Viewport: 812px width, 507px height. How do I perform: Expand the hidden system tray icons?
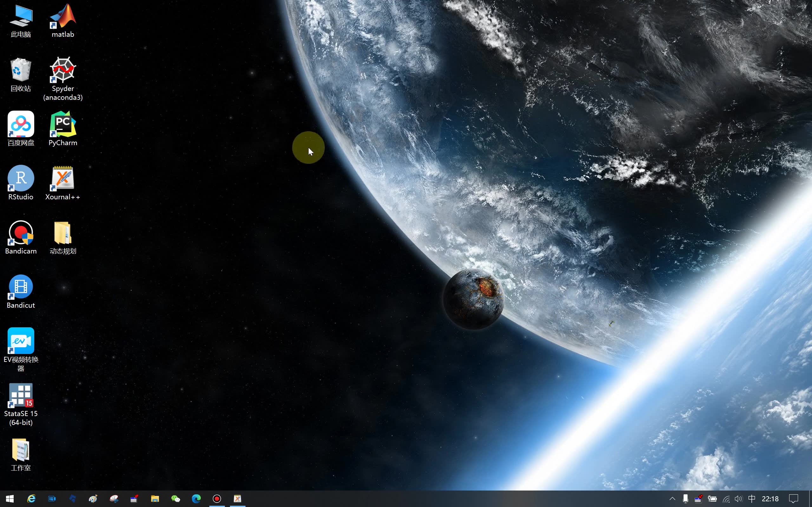[x=672, y=499]
